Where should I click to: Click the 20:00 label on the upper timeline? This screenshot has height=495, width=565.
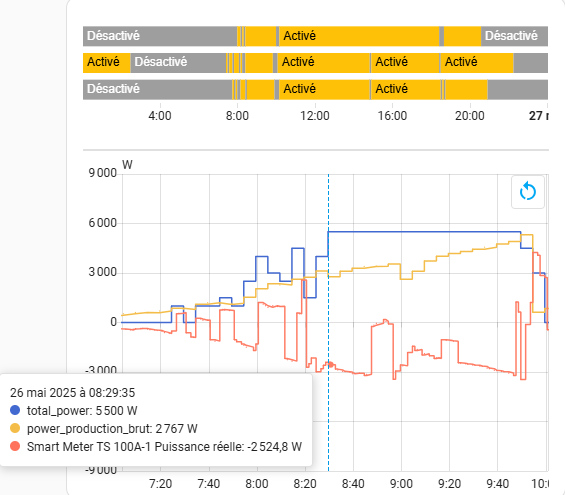tap(470, 116)
